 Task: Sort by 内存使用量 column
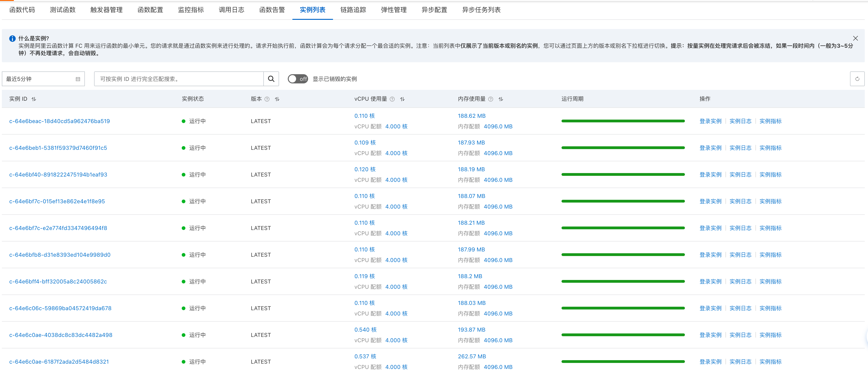tap(501, 99)
